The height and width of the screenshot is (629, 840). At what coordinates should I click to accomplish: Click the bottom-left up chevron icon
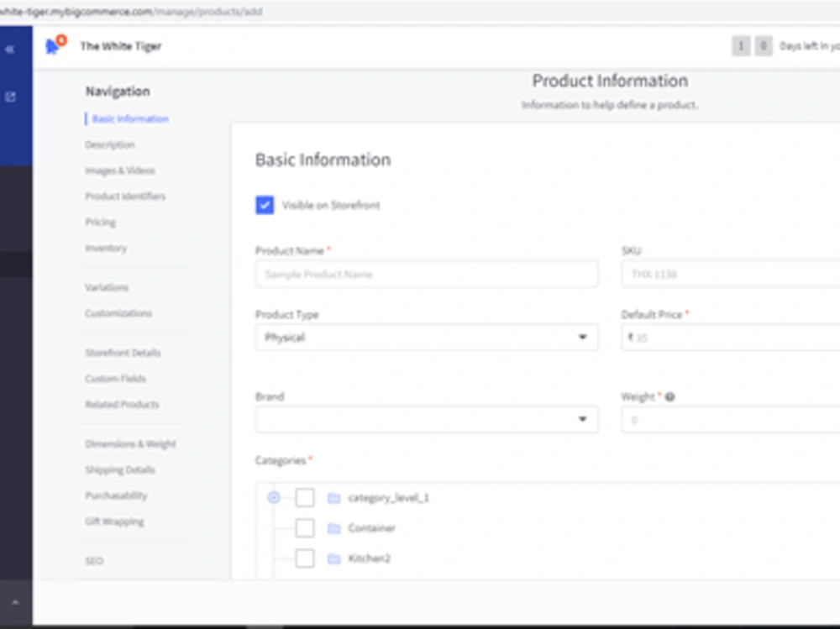click(x=15, y=603)
